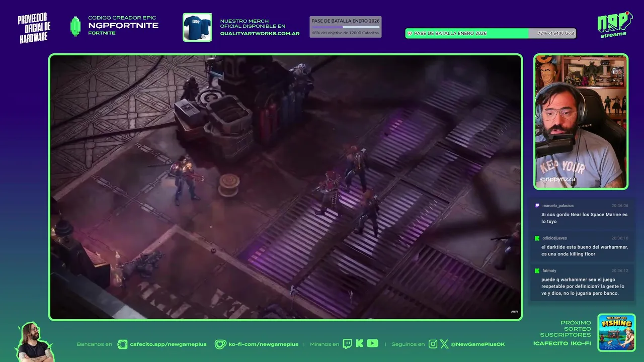
Task: Click Pase de Batalla Enero 2026 gray widget title
Action: pos(345,21)
